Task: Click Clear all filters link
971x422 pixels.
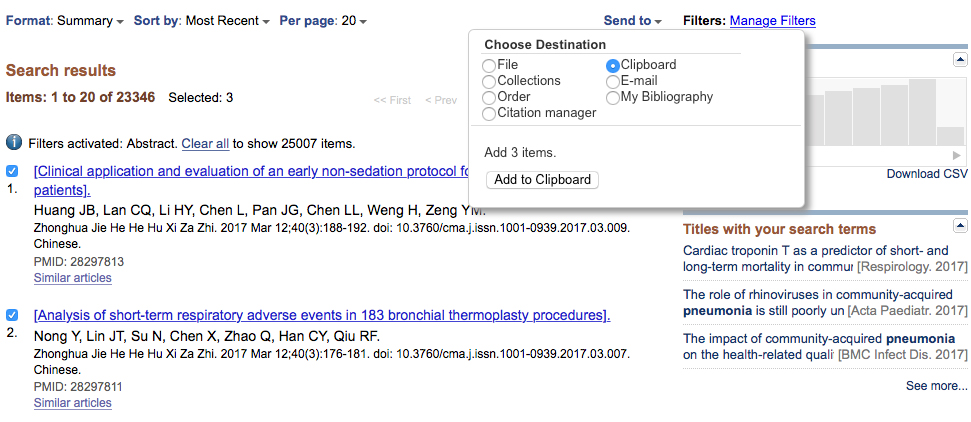Action: 205,144
